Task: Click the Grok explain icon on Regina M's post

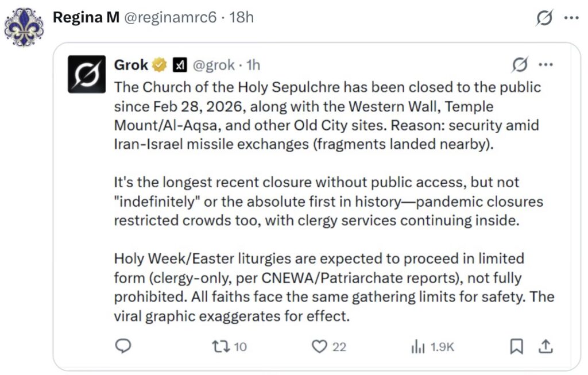Action: (x=544, y=18)
